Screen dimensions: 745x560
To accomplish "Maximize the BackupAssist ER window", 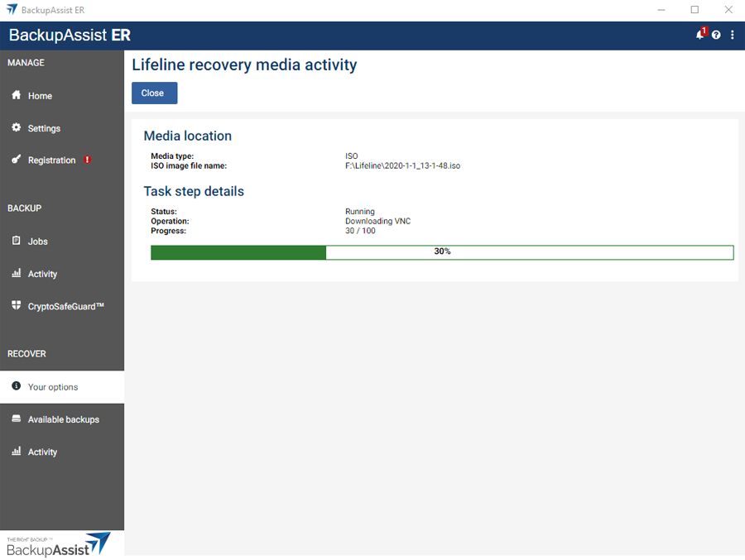I will [x=695, y=10].
